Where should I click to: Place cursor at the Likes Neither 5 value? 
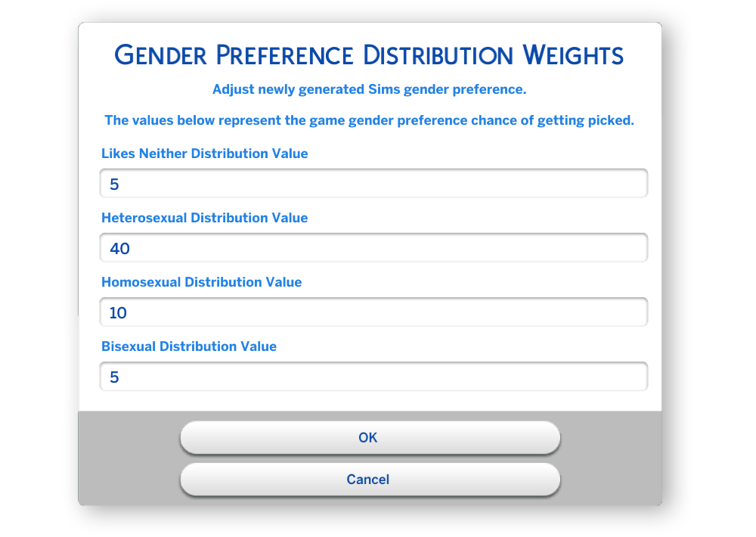coord(114,185)
